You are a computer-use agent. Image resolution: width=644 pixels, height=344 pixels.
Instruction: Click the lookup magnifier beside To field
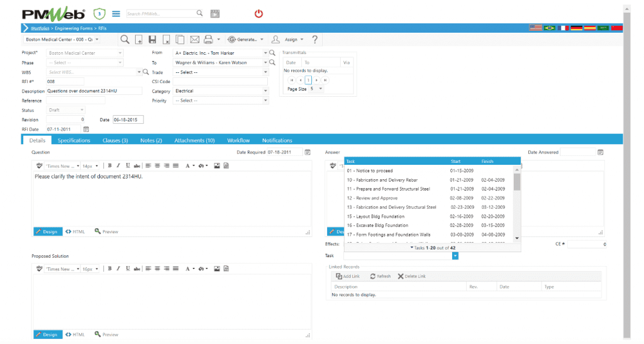click(x=272, y=62)
